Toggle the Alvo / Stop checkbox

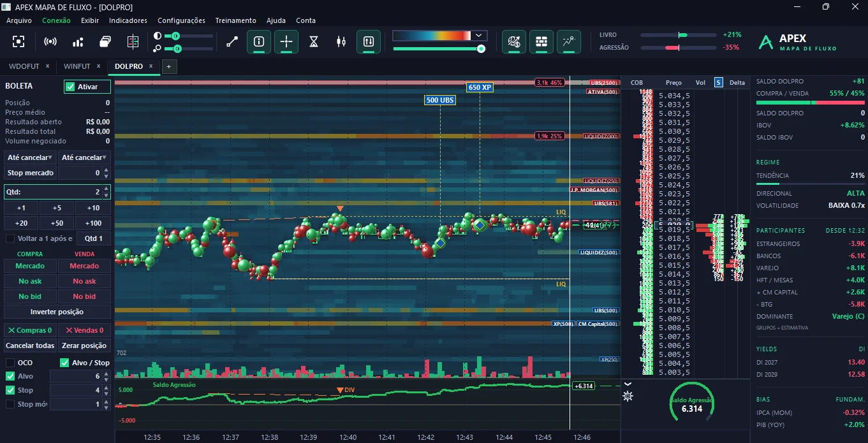point(64,363)
